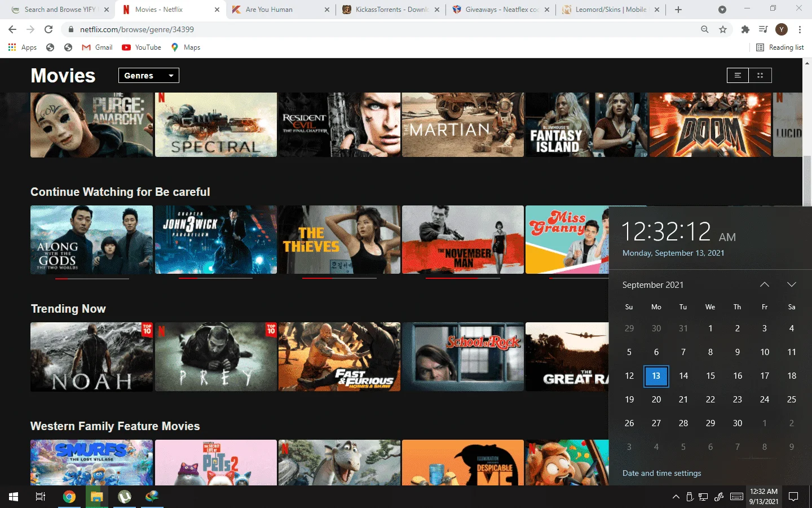The height and width of the screenshot is (508, 812).
Task: Open the YouTube bookmark
Action: pyautogui.click(x=142, y=47)
